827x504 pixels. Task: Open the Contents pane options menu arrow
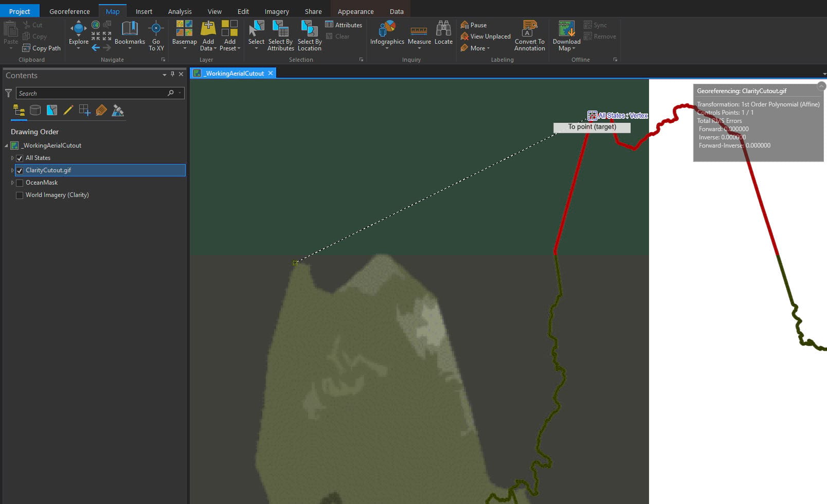(x=165, y=75)
